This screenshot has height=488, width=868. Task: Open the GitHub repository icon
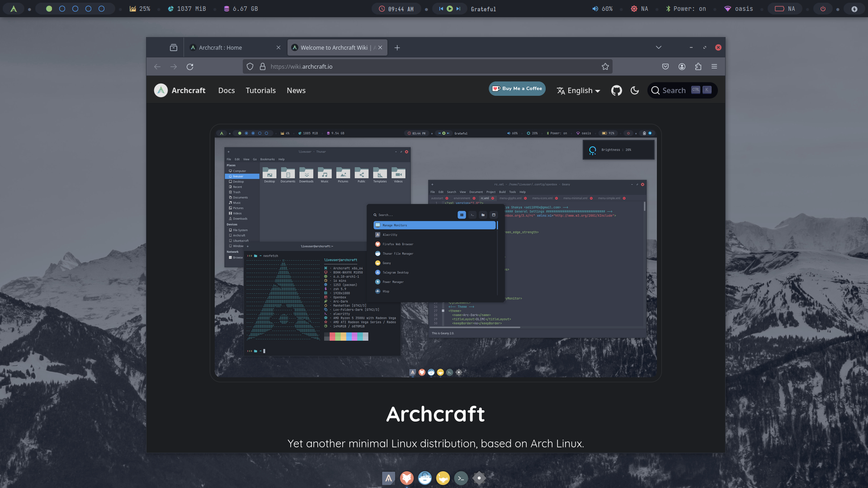coord(616,90)
